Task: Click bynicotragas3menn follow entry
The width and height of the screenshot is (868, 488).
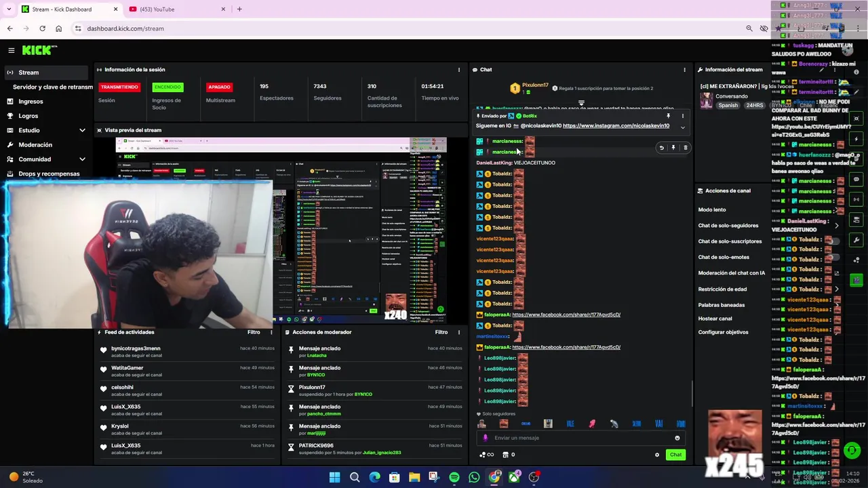Action: click(x=136, y=349)
